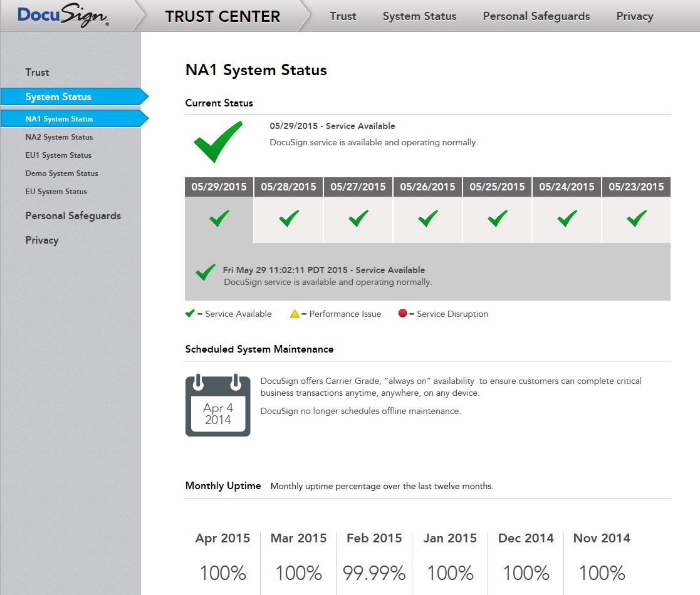700x595 pixels.
Task: Click the Service Available legend checkmark
Action: pyautogui.click(x=190, y=314)
